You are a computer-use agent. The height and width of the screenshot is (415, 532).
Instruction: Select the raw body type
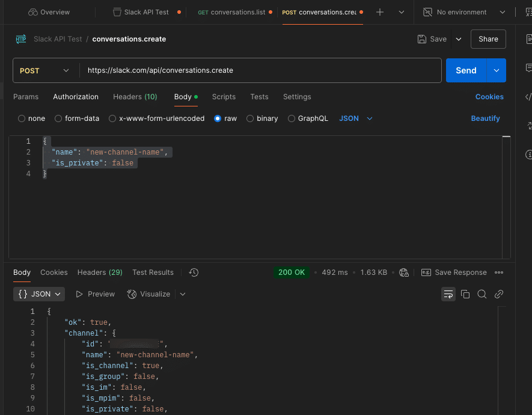225,118
